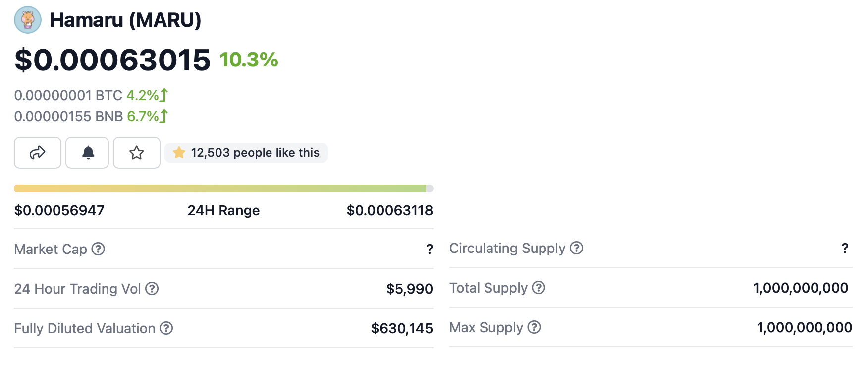Viewport: 868px width, 376px height.
Task: Click the Hamaru hamster coin logo
Action: 28,20
